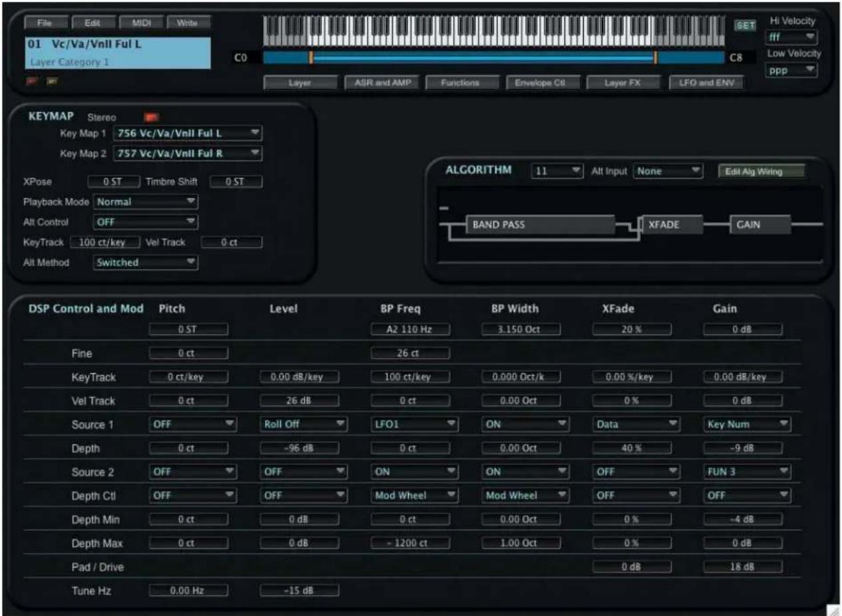
Task: Click the XFade Depth 40 % field
Action: (x=632, y=449)
